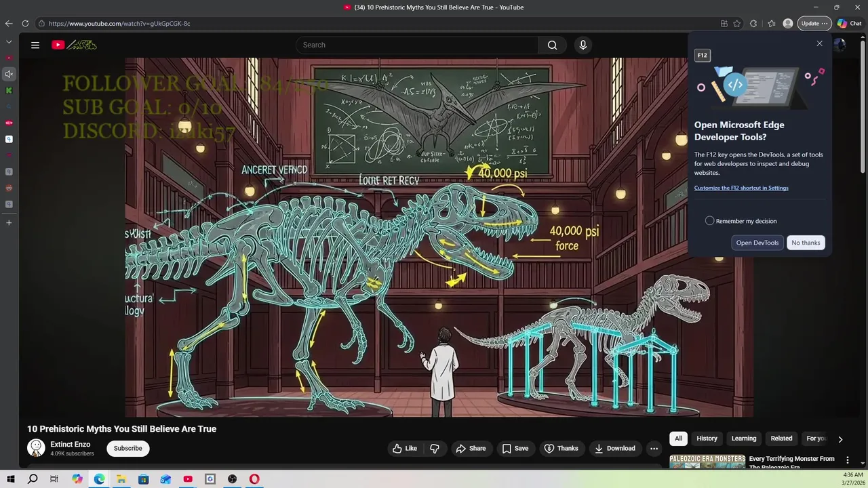The width and height of the screenshot is (868, 488).
Task: Select the History filter chip
Action: click(x=707, y=439)
